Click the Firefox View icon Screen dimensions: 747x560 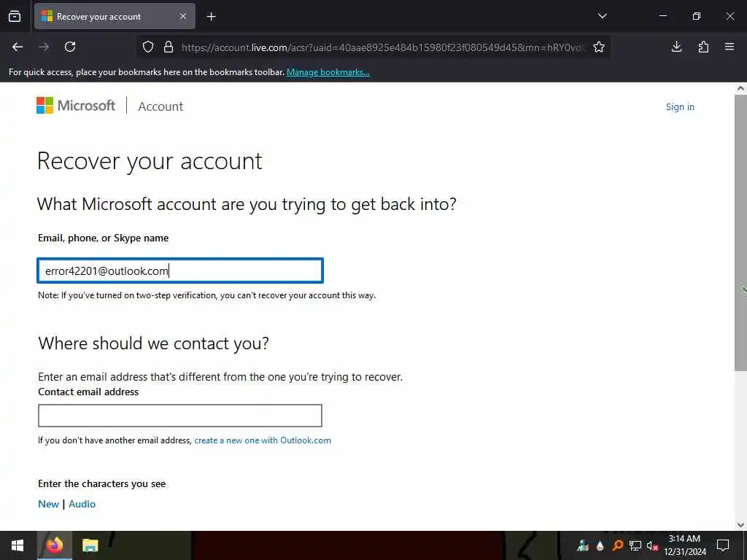pos(15,16)
